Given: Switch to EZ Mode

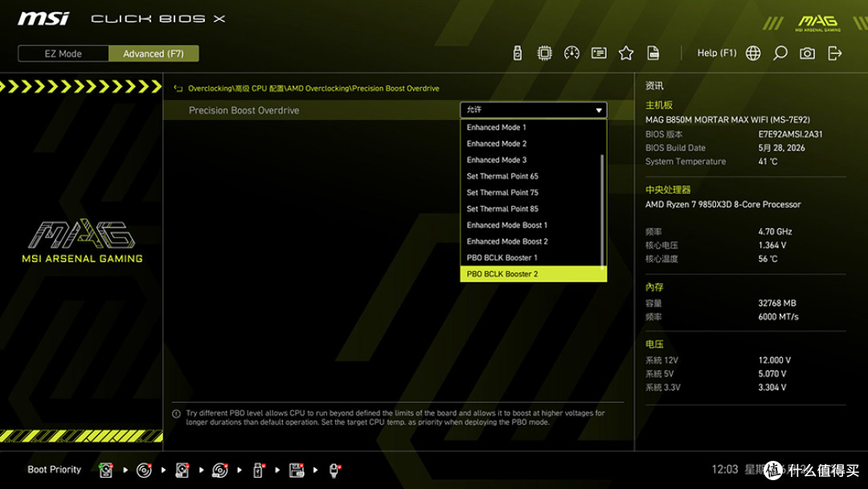Looking at the screenshot, I should [x=63, y=54].
